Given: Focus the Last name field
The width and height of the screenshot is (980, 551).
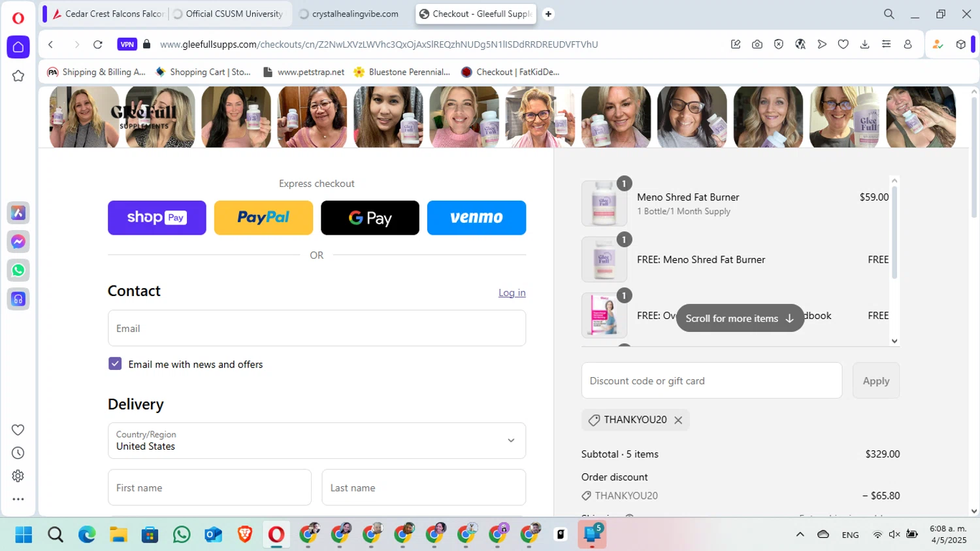Looking at the screenshot, I should [x=424, y=488].
